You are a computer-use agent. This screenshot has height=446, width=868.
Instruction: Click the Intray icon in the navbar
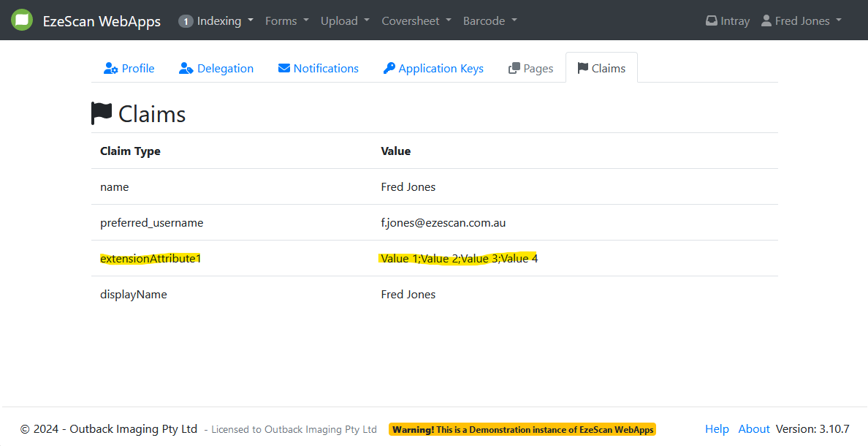[711, 21]
